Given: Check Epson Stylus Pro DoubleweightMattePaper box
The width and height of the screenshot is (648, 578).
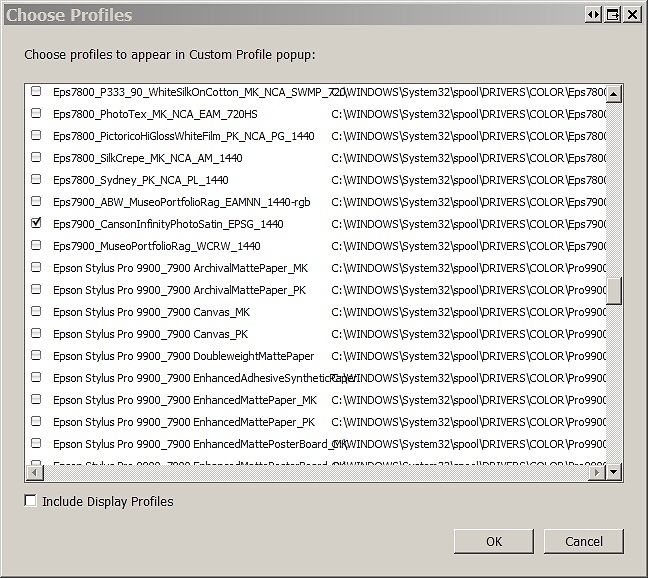Looking at the screenshot, I should (36, 355).
